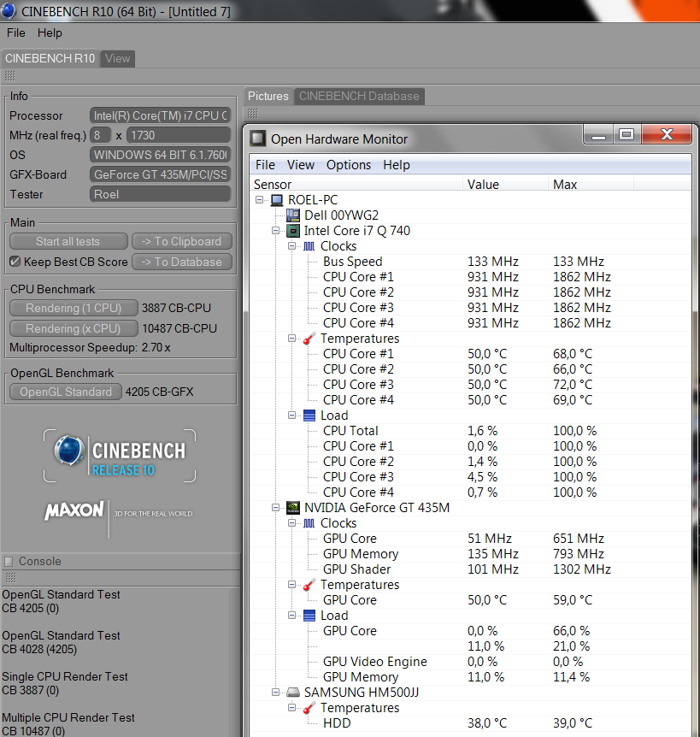Collapse the ROEL-PC tree node
This screenshot has width=700, height=737.
click(259, 200)
